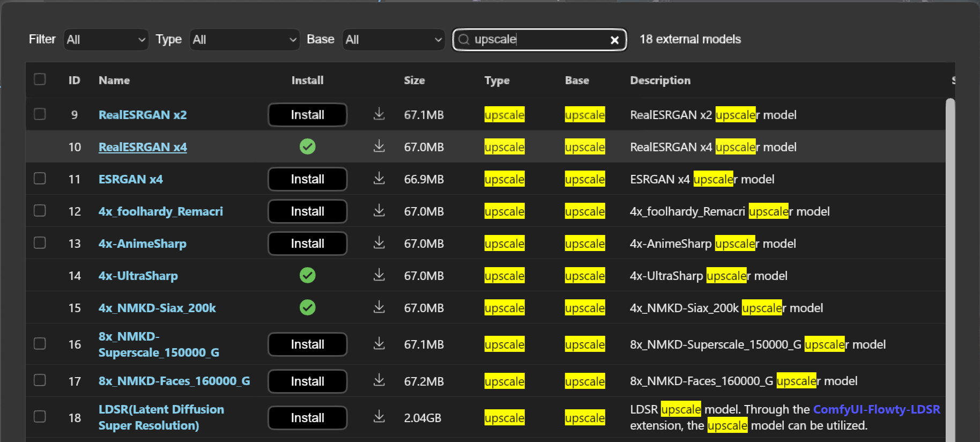
Task: Install the 4x_foolhardy_Remacri model
Action: coord(307,211)
